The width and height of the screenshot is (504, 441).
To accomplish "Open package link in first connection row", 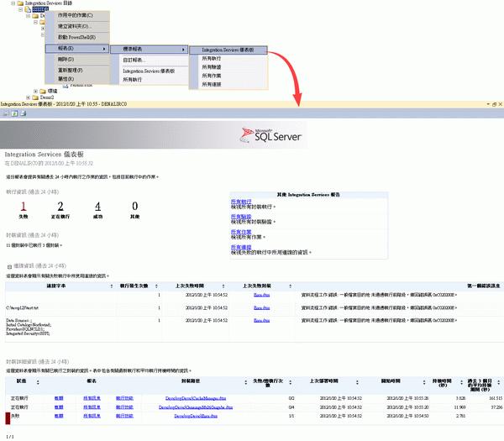I will (261, 295).
